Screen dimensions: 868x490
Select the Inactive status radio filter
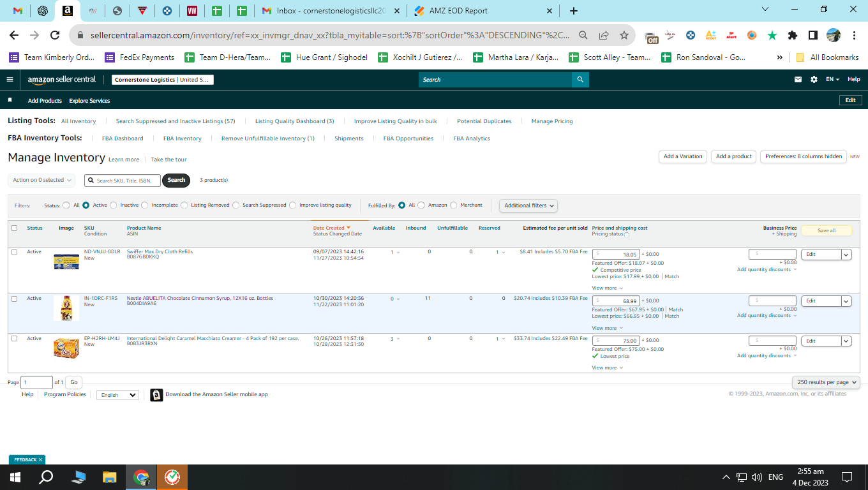[x=114, y=205]
